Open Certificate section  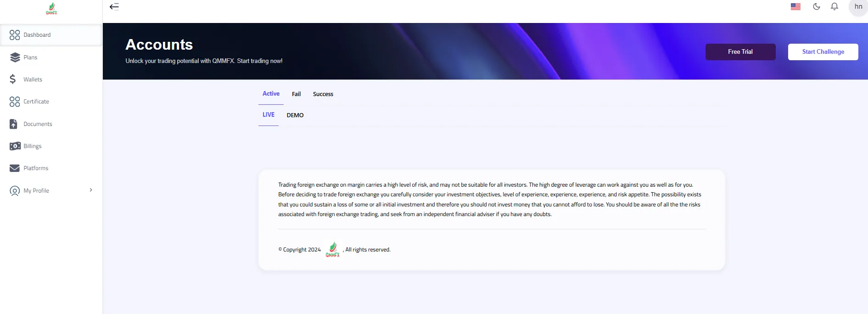point(51,102)
